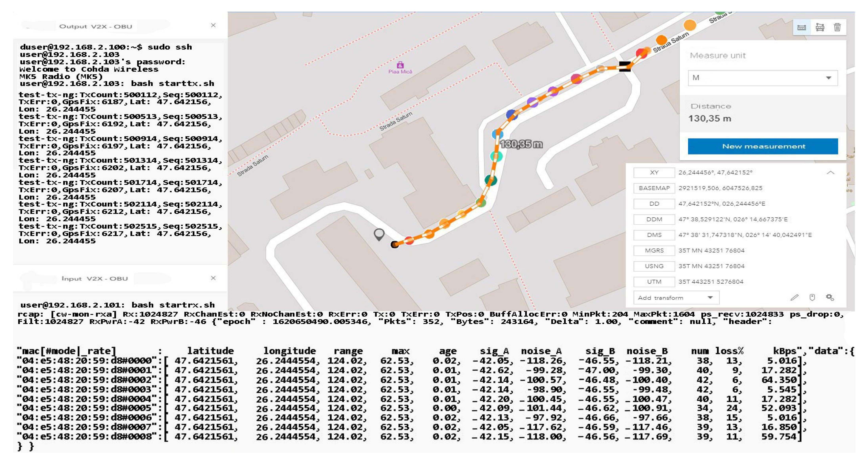Click the UTM coordinate format button

point(654,281)
